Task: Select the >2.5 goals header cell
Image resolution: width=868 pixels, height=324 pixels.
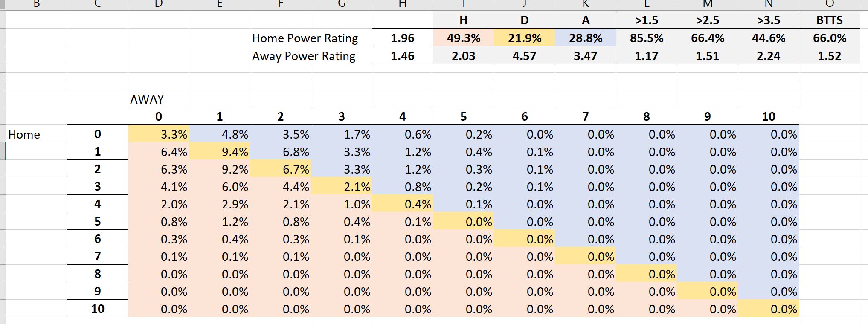Action: pos(708,20)
